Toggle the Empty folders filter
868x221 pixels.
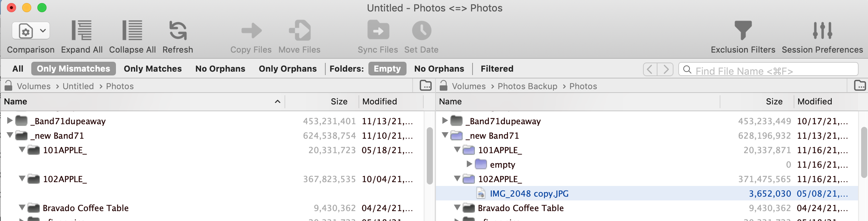[x=387, y=69]
